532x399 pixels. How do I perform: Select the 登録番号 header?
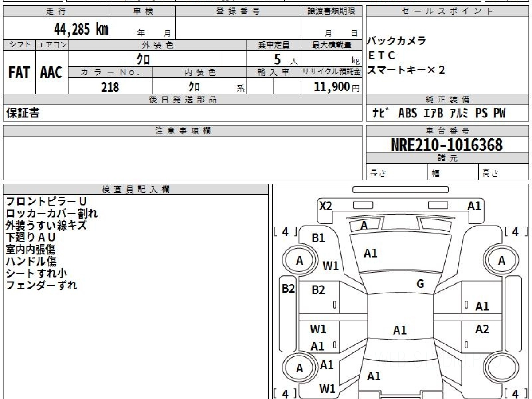click(238, 12)
